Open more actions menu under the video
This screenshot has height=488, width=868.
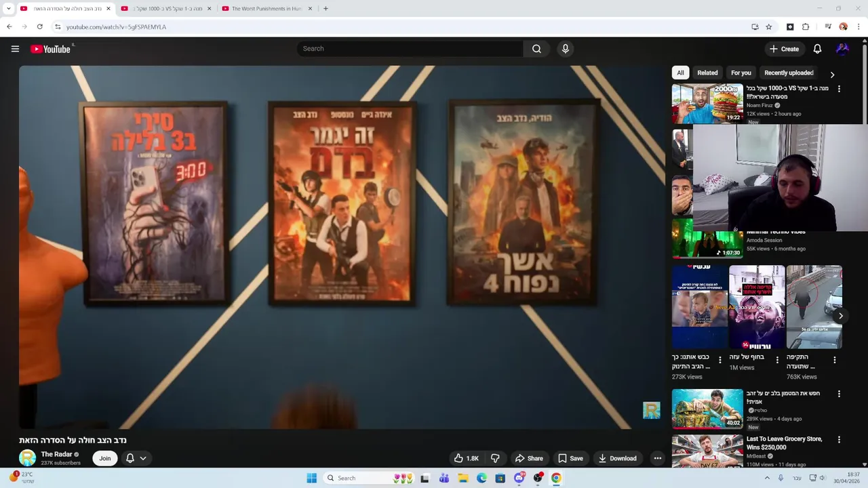pyautogui.click(x=657, y=458)
